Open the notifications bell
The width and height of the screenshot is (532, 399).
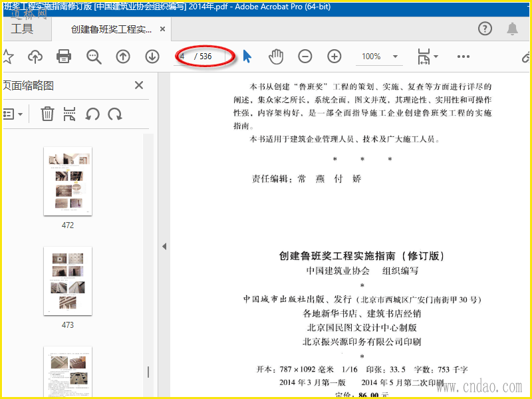512,29
